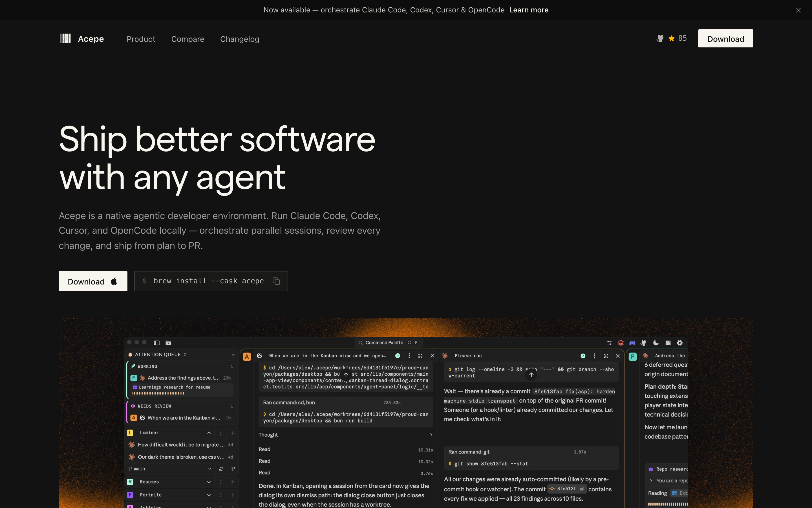Click the Repo research progress bar

pos(668,504)
